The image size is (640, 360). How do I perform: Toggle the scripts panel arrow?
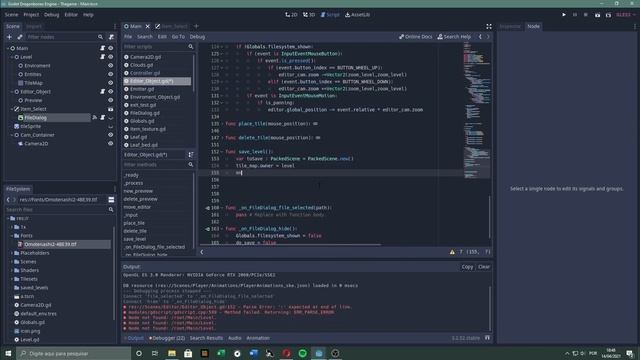(202, 252)
